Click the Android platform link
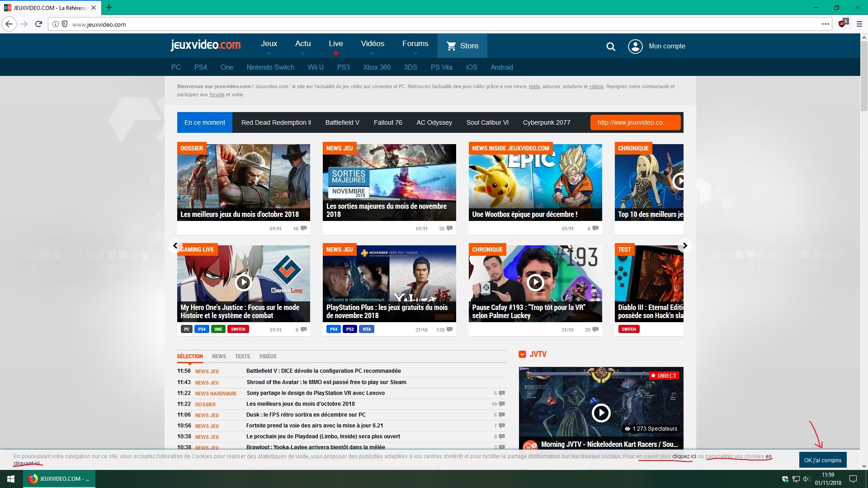 pyautogui.click(x=502, y=67)
